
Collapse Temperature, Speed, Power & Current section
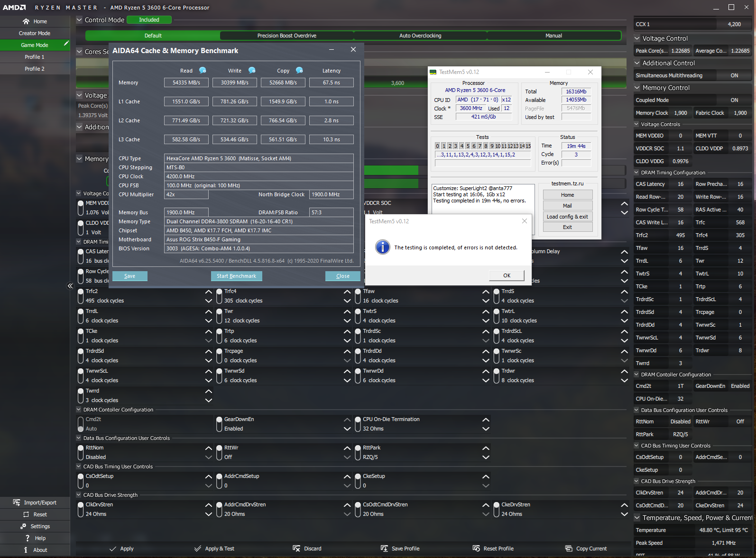(x=637, y=518)
